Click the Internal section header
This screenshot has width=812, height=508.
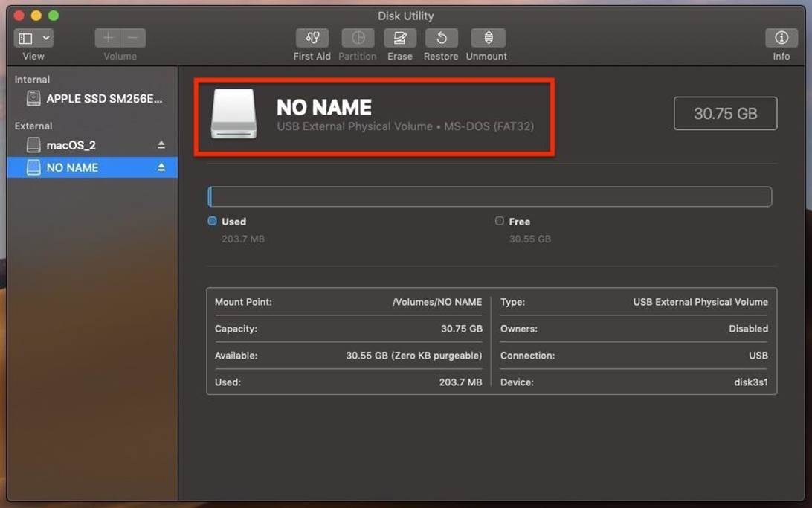32,80
